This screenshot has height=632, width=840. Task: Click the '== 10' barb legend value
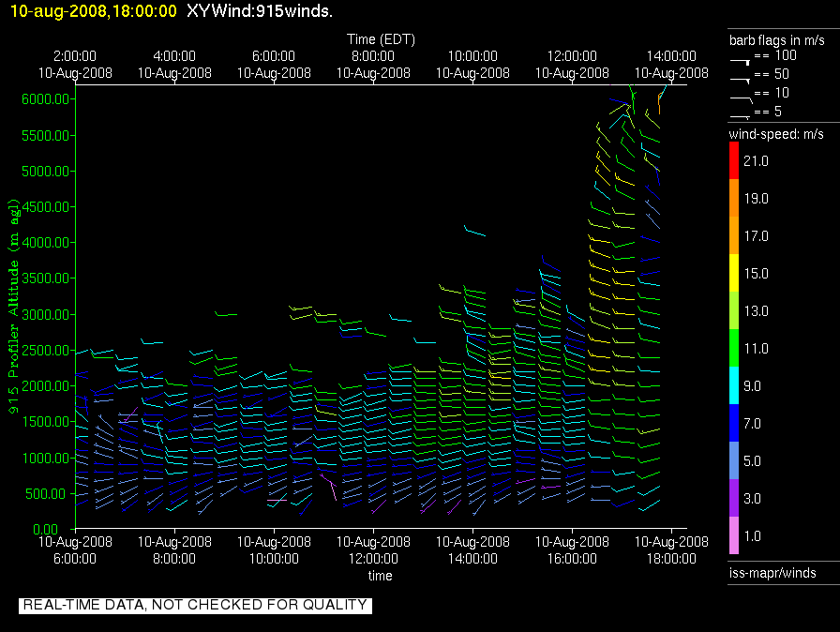click(772, 93)
